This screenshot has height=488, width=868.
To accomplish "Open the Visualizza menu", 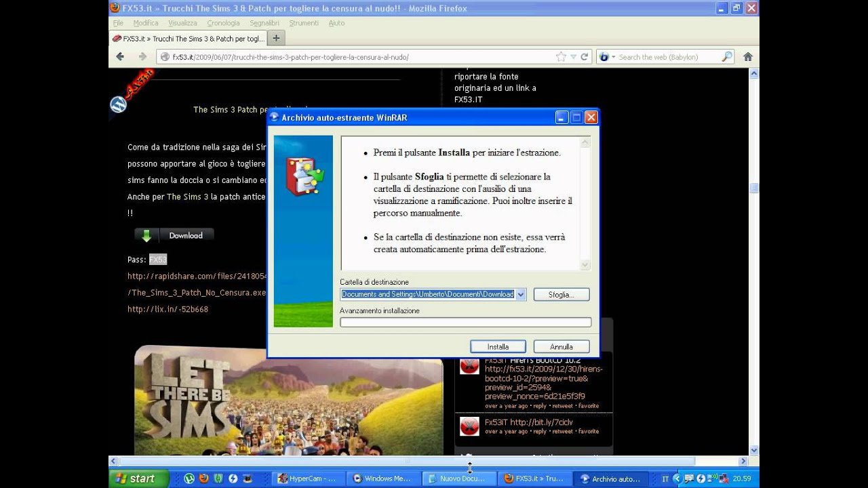I will tap(182, 23).
